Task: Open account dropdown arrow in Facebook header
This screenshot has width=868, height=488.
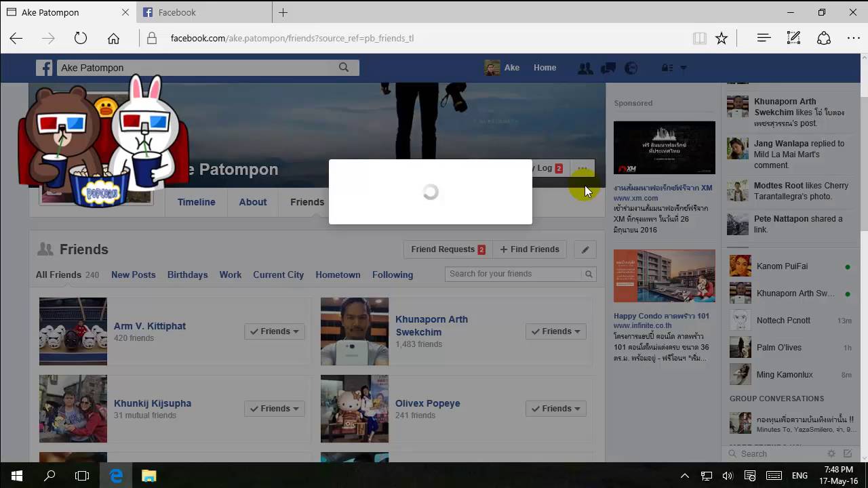Action: tap(683, 68)
